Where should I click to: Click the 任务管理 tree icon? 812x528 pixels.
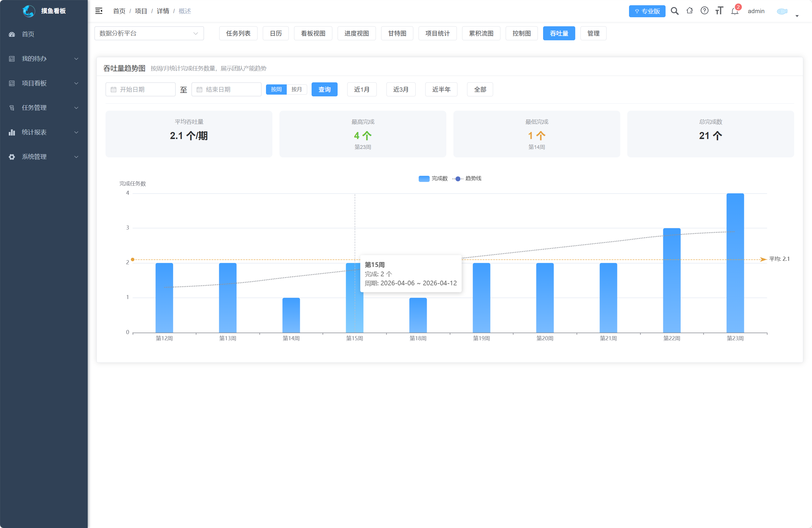12,108
